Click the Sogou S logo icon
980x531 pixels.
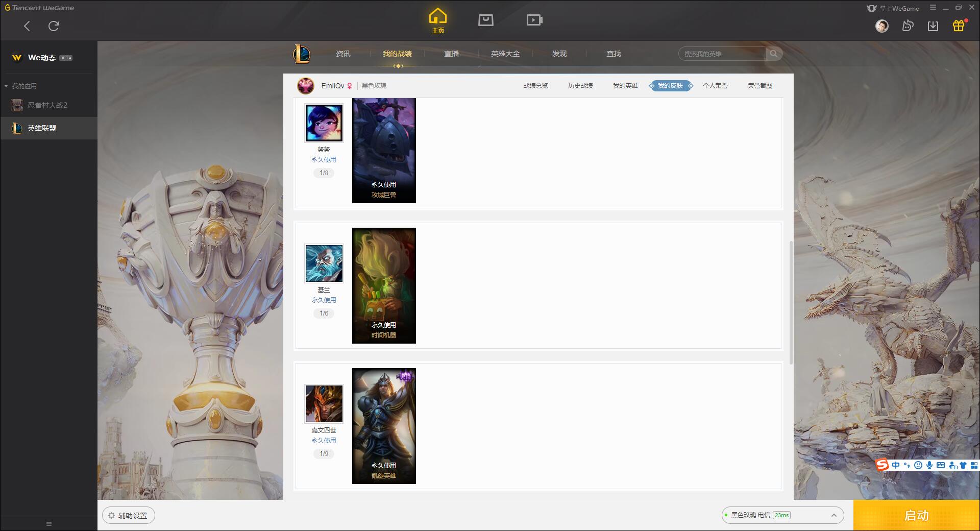pyautogui.click(x=882, y=465)
